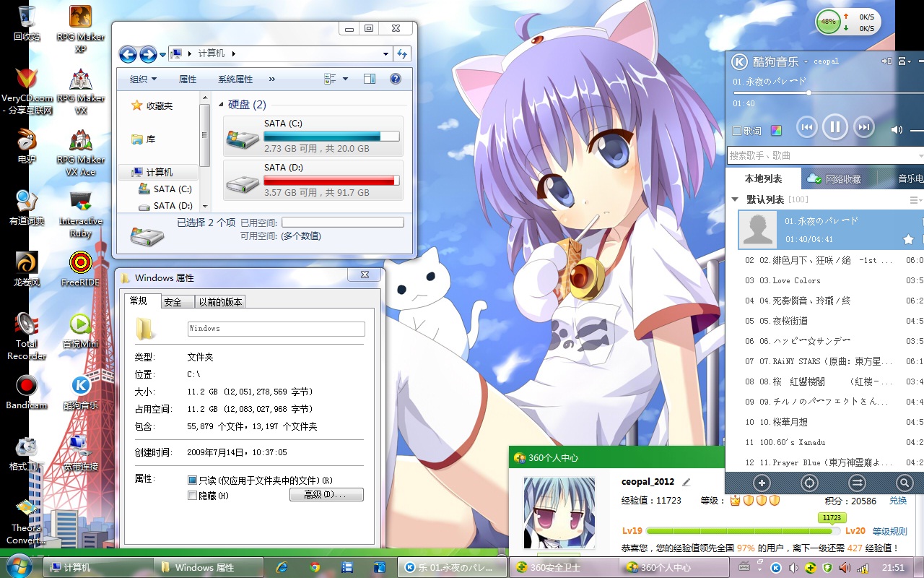
Task: Locate current song with Kugou crosshair icon
Action: click(x=809, y=483)
